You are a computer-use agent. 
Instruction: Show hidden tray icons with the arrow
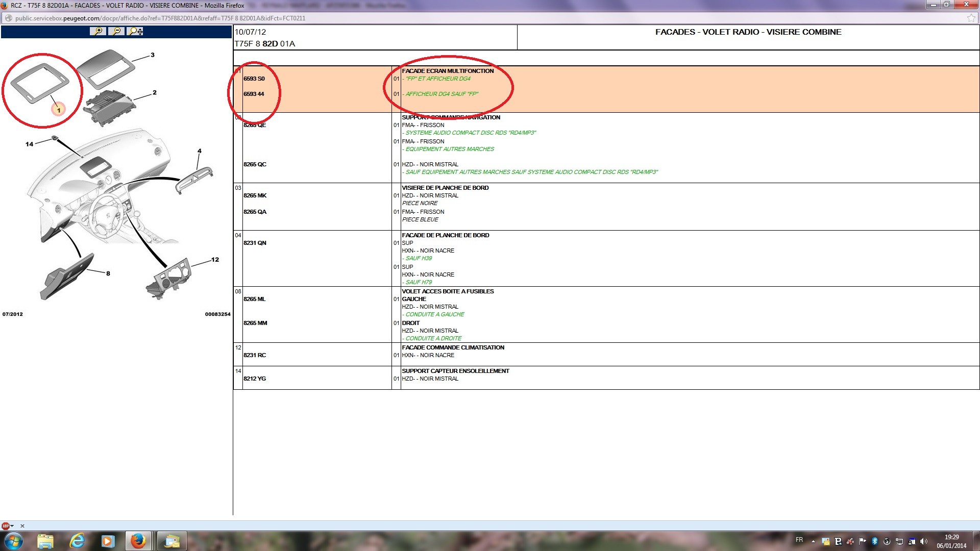click(813, 541)
